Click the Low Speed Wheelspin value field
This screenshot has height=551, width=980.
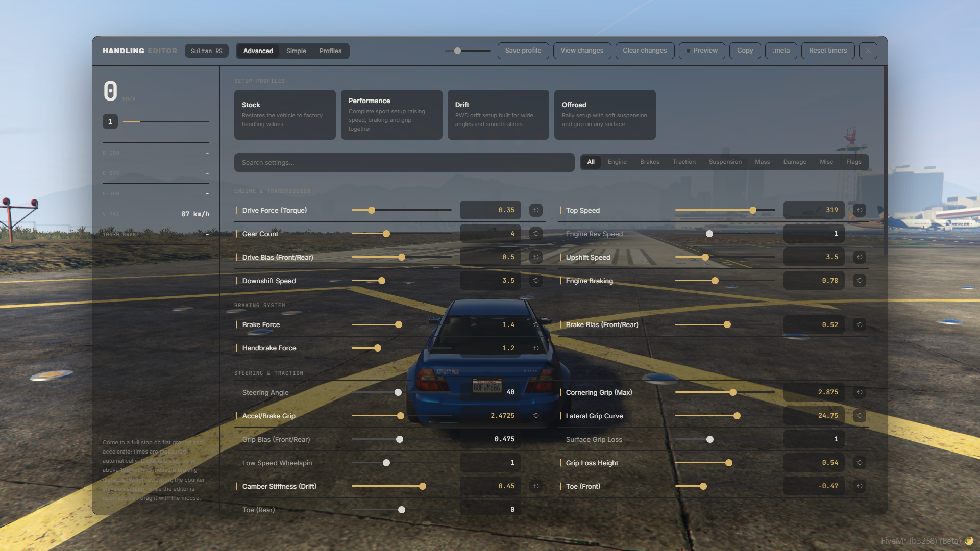(490, 462)
